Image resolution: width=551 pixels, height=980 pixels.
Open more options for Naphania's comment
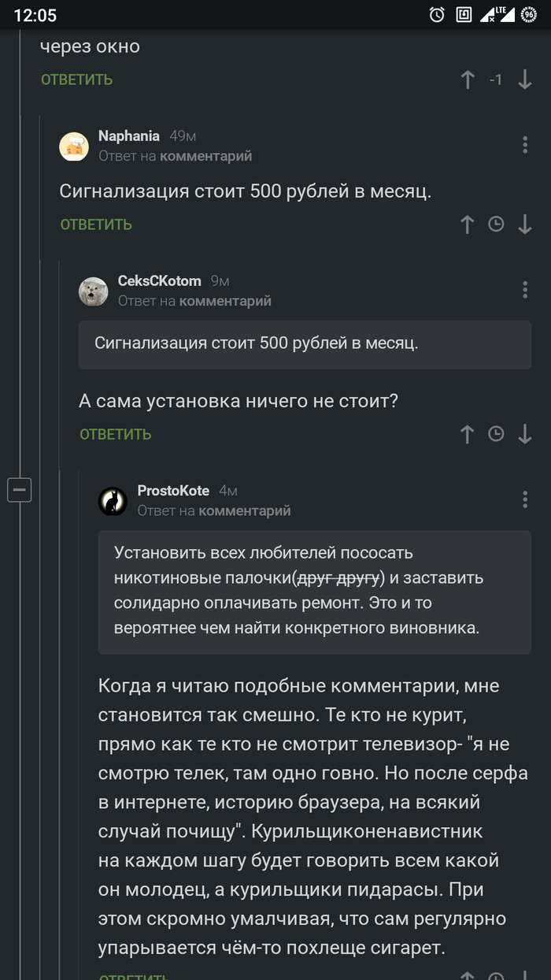coord(525,145)
